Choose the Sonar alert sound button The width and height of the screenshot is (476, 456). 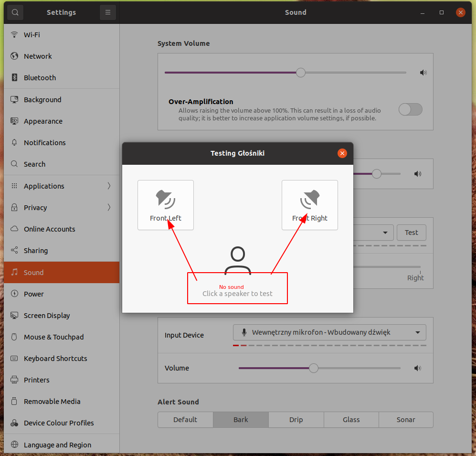click(x=406, y=420)
